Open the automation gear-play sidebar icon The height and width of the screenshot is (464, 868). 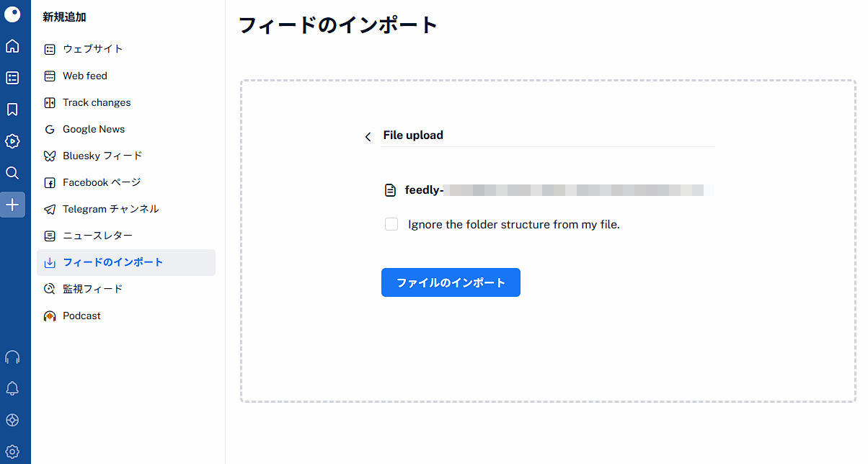pos(12,141)
